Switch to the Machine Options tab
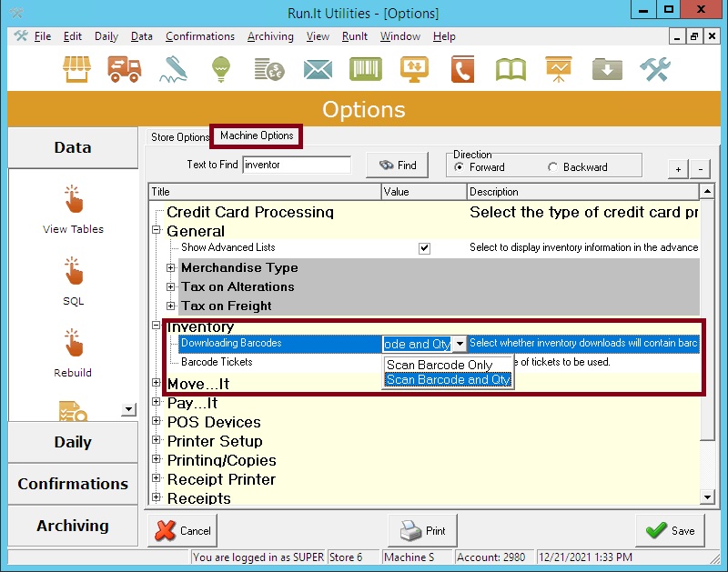Screen dimensions: 728x572 257,135
